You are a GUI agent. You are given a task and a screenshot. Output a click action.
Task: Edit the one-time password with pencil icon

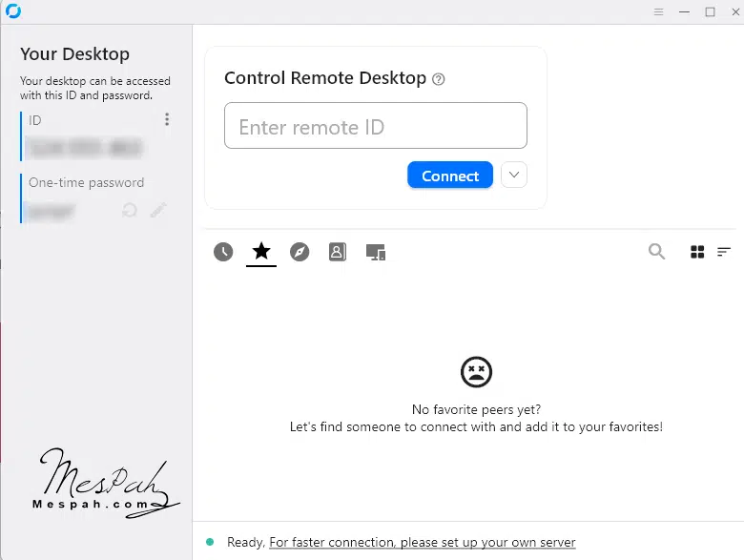158,210
